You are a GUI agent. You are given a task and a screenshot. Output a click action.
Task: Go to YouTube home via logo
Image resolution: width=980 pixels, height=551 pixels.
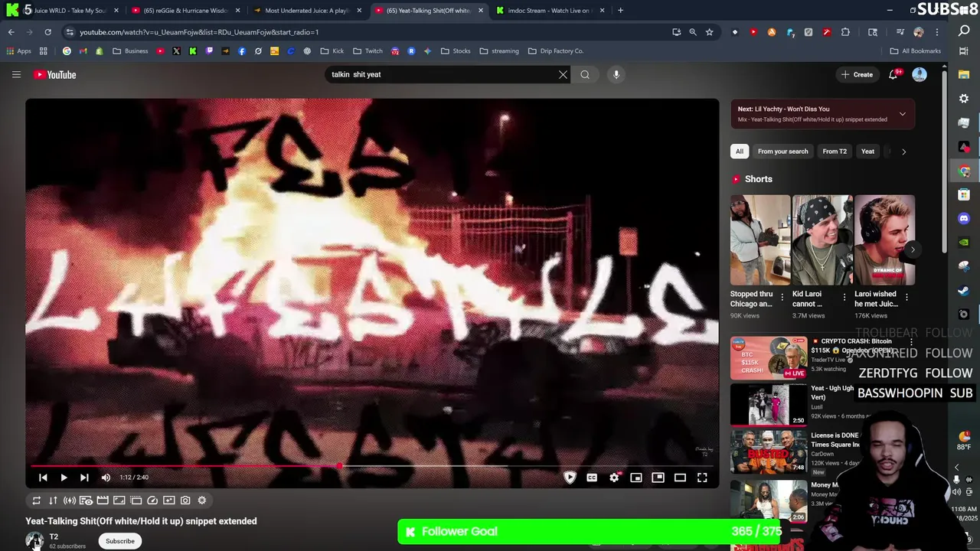(x=54, y=74)
